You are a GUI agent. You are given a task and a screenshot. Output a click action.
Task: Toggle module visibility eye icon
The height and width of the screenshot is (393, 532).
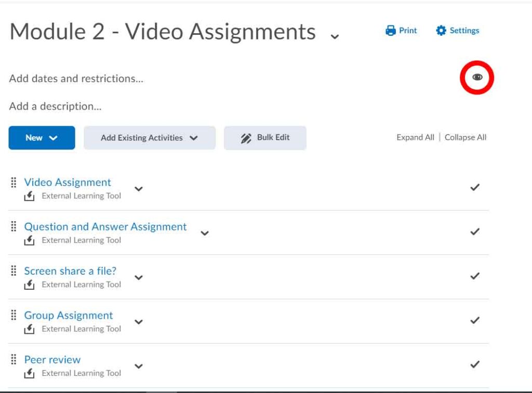tap(477, 77)
